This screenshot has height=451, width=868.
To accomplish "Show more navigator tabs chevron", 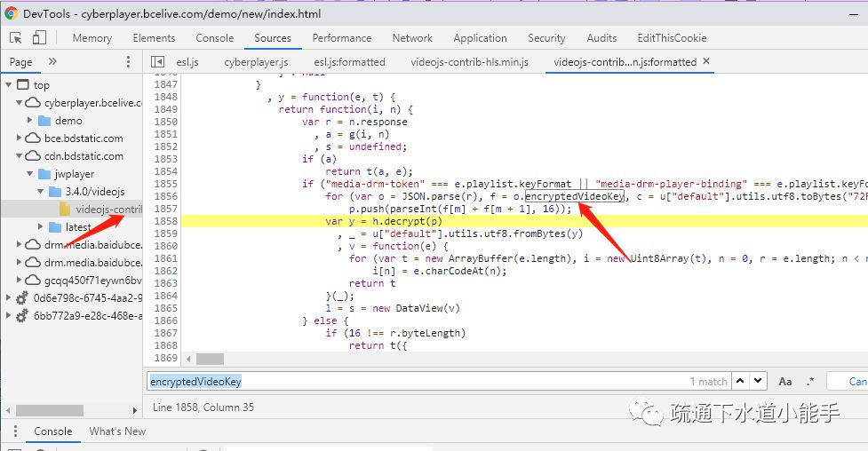I will pyautogui.click(x=52, y=61).
